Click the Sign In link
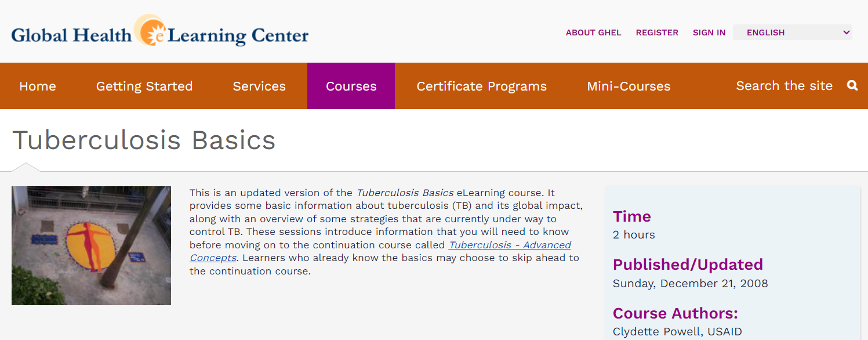This screenshot has width=868, height=340. [x=709, y=32]
